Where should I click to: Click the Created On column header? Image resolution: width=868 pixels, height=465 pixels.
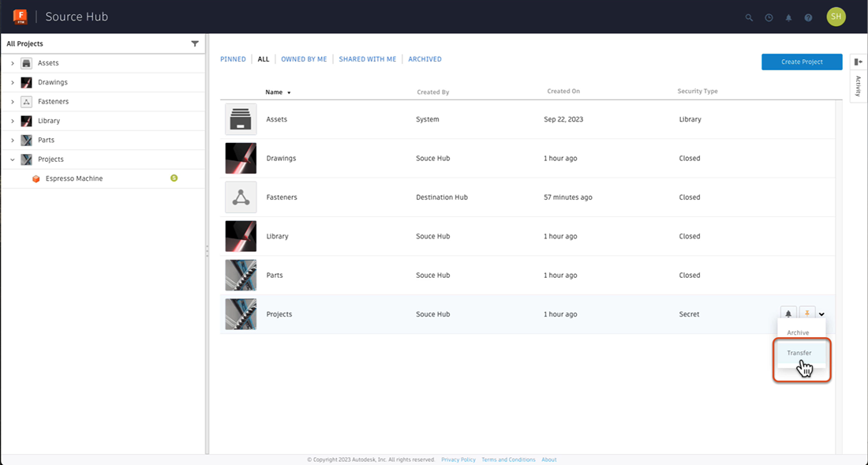click(x=563, y=92)
